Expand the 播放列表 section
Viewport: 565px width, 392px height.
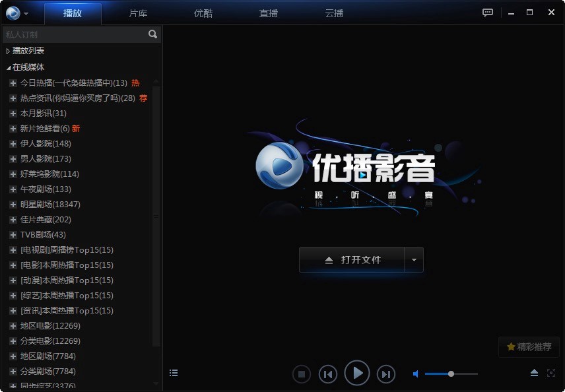pos(8,51)
